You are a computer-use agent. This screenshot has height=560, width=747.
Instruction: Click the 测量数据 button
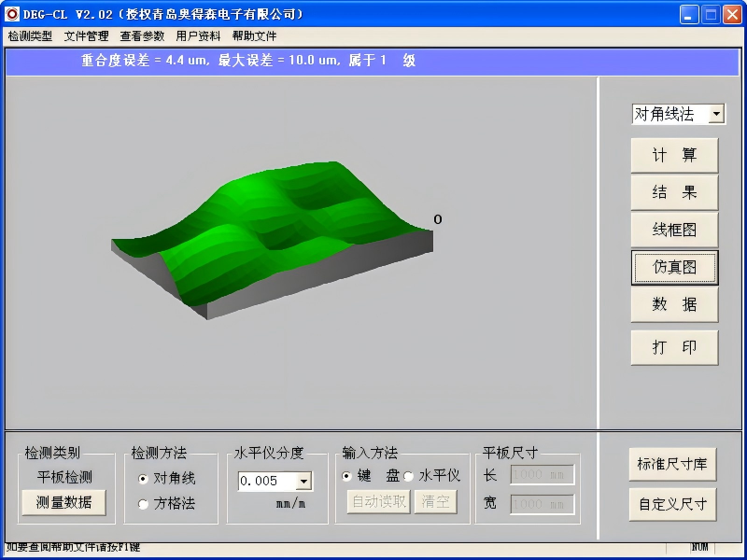[x=63, y=502]
